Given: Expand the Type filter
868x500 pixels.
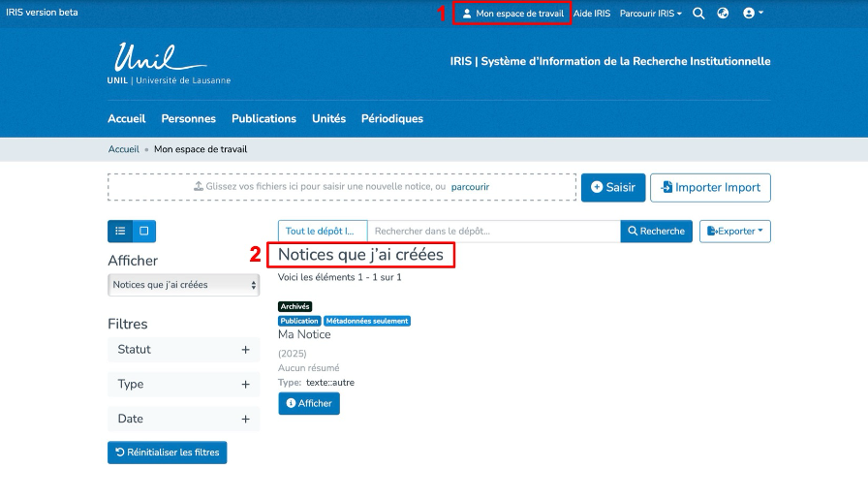Looking at the screenshot, I should coord(183,385).
